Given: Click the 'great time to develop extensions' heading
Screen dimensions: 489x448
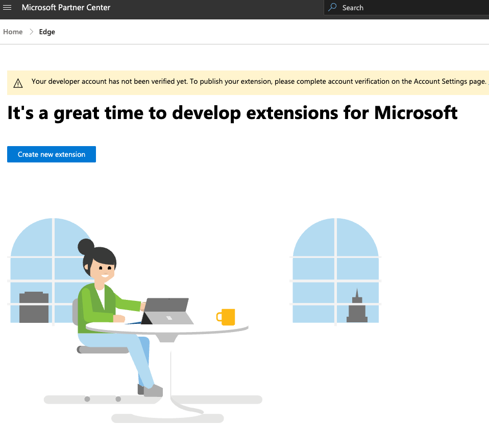Looking at the screenshot, I should (232, 113).
